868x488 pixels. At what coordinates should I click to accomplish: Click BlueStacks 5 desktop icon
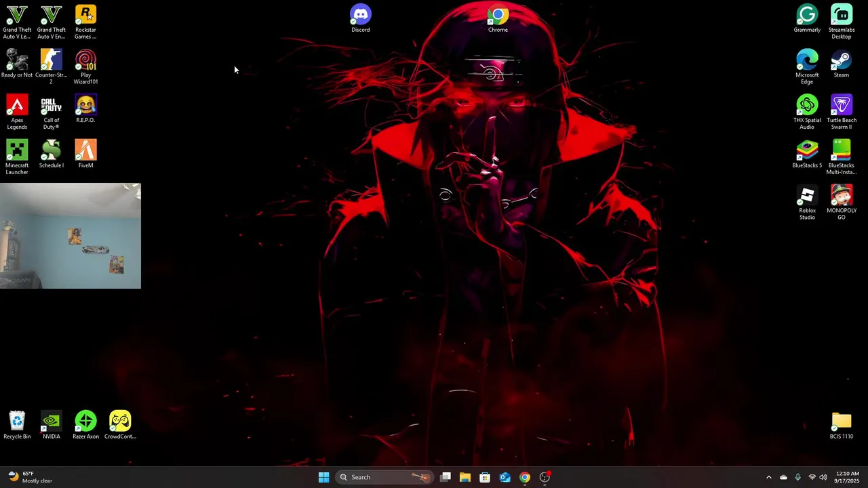tap(807, 154)
